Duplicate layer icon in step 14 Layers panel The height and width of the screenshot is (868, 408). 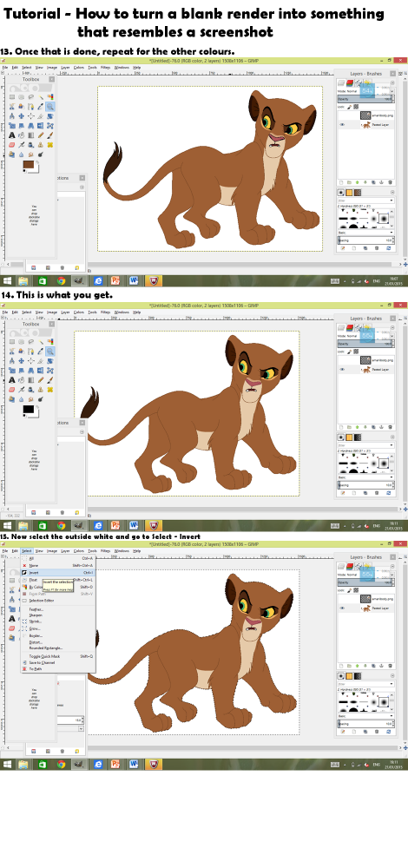point(373,427)
